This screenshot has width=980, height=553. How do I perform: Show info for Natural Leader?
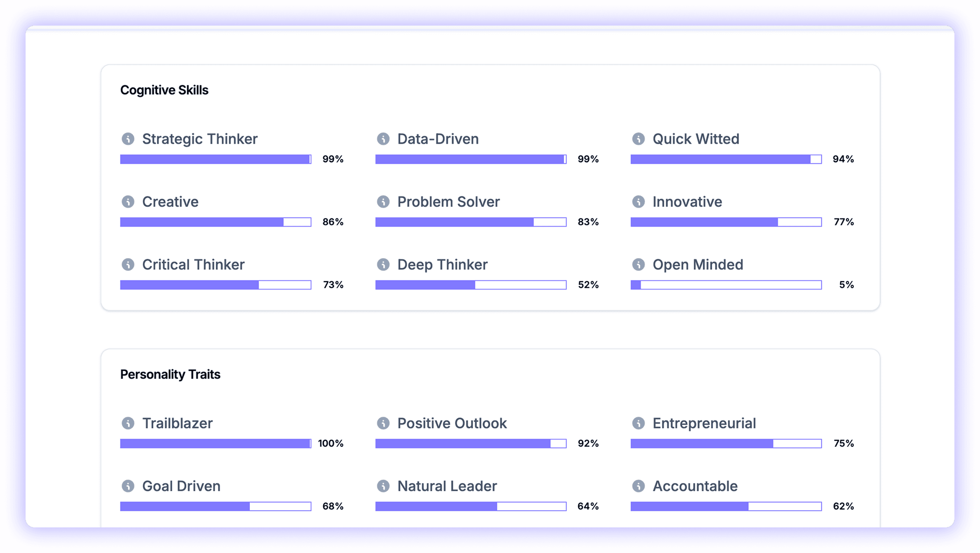pyautogui.click(x=383, y=486)
